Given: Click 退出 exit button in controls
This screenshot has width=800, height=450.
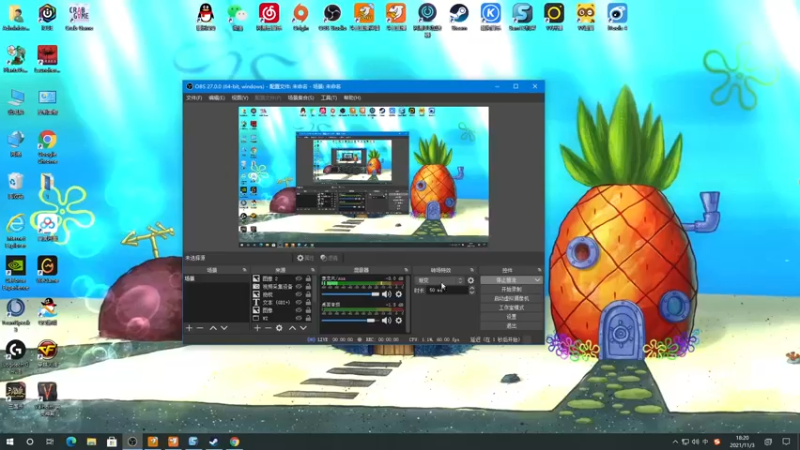Looking at the screenshot, I should point(511,326).
